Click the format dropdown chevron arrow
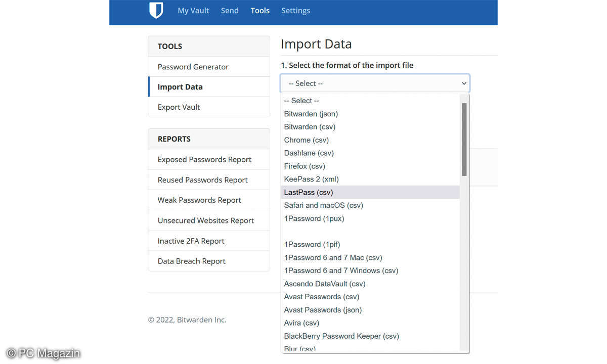Image resolution: width=607 pixels, height=364 pixels. click(x=463, y=83)
